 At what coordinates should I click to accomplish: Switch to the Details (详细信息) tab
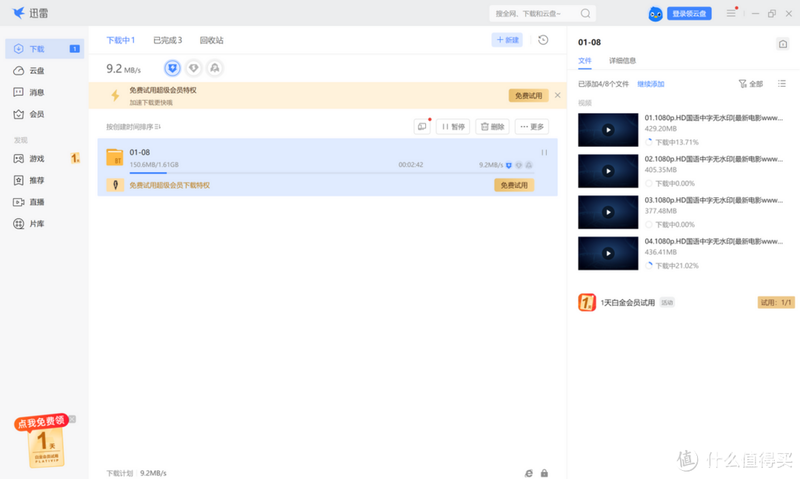coord(622,61)
